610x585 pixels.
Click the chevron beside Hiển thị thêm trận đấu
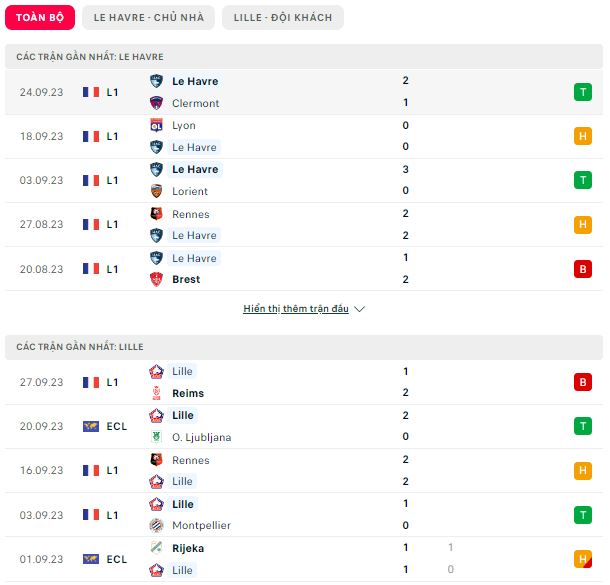click(x=359, y=309)
